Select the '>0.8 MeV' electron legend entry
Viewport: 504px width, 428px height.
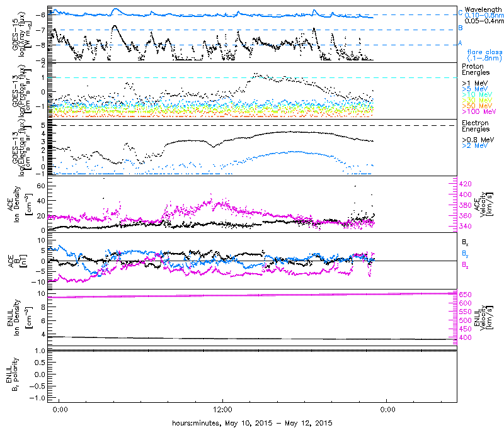478,140
